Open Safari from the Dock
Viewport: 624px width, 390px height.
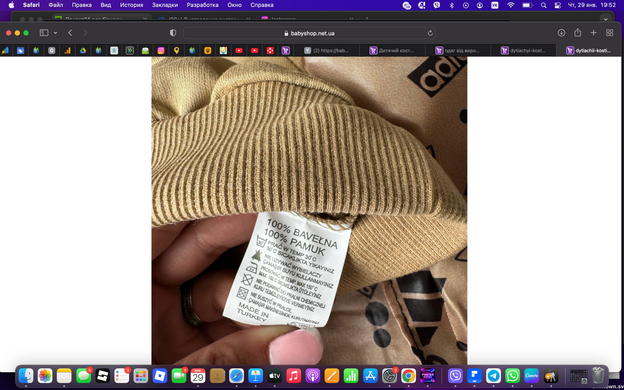pyautogui.click(x=236, y=375)
